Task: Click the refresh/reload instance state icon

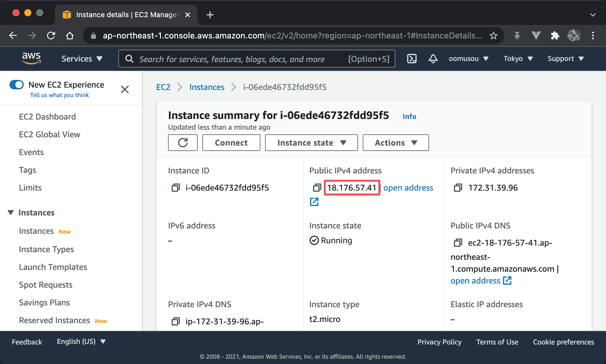Action: [x=182, y=142]
